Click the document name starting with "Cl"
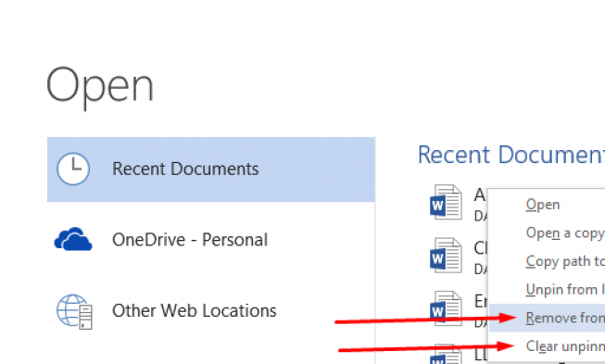Screen dimensions: 605x364 coord(480,248)
